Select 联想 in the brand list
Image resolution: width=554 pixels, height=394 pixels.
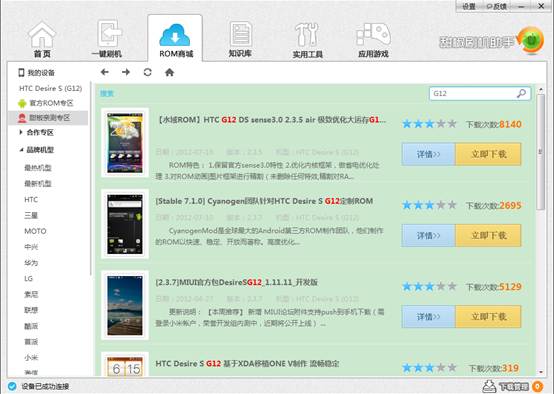pos(31,310)
